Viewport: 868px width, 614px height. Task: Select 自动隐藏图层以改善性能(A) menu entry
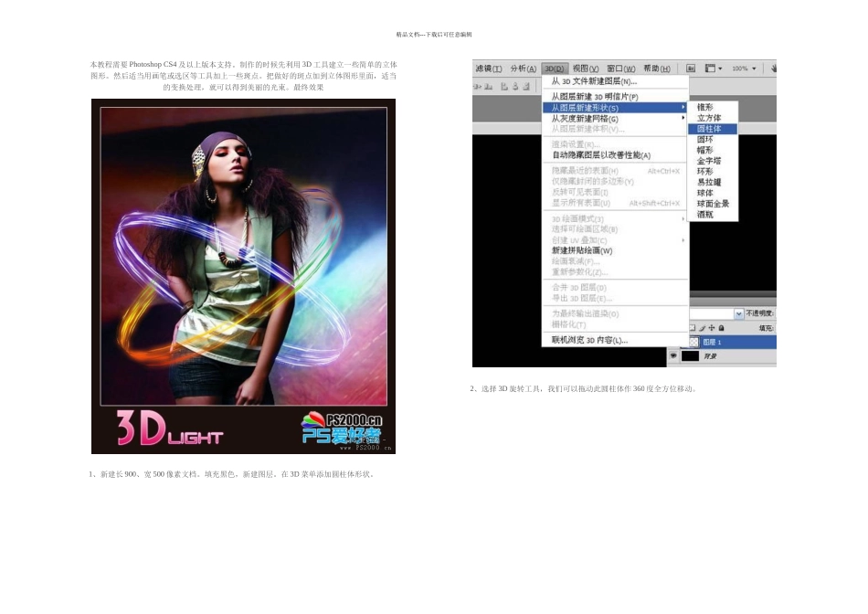point(616,155)
